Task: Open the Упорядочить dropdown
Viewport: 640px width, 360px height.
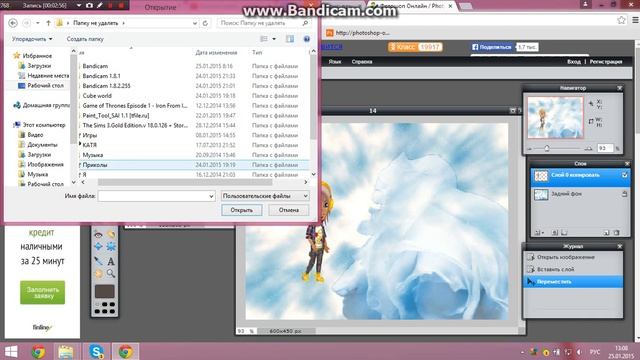Action: (32, 39)
